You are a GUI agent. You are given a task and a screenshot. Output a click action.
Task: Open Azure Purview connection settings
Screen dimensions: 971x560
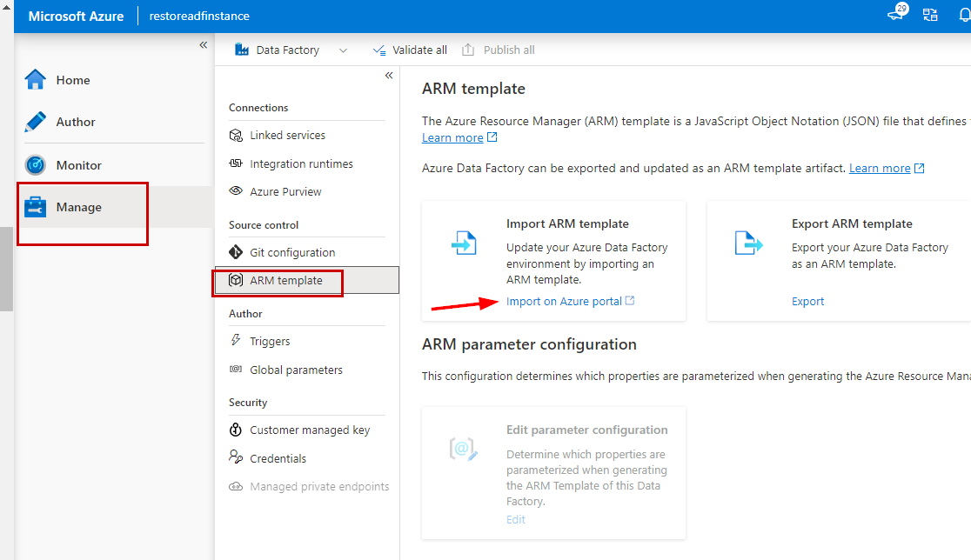(x=289, y=191)
